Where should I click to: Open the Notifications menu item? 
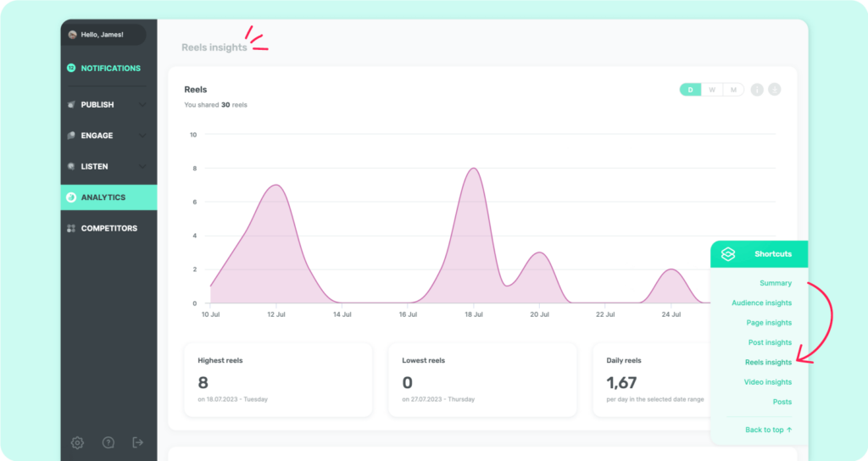point(109,68)
